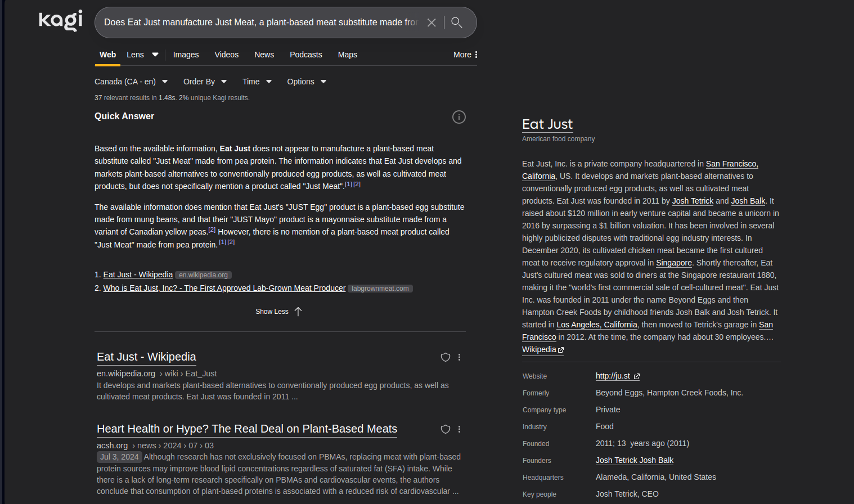The image size is (854, 504).
Task: Click the shield icon for Heart Health or Hype result
Action: point(446,429)
